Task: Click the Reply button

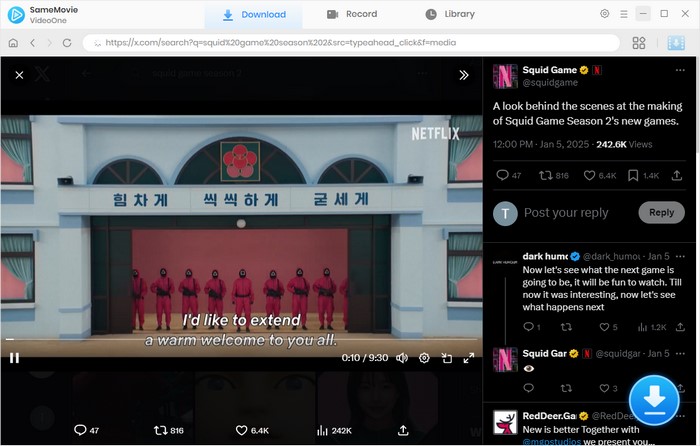Action: [661, 212]
